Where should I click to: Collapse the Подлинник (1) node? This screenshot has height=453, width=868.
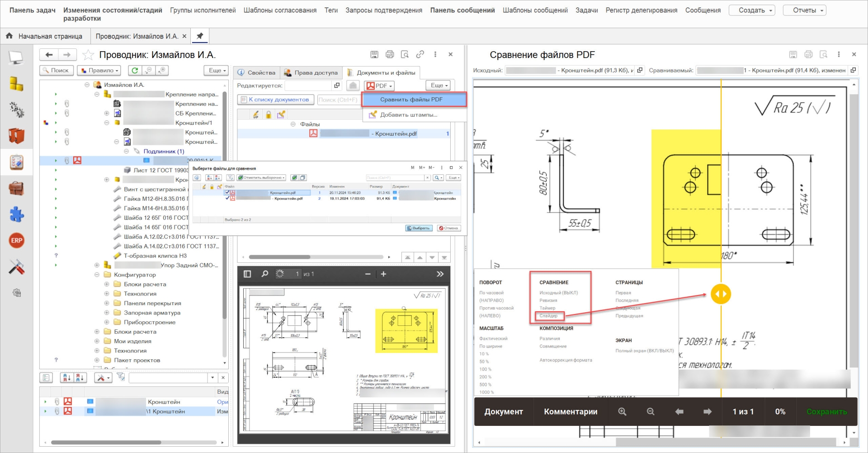(x=126, y=151)
